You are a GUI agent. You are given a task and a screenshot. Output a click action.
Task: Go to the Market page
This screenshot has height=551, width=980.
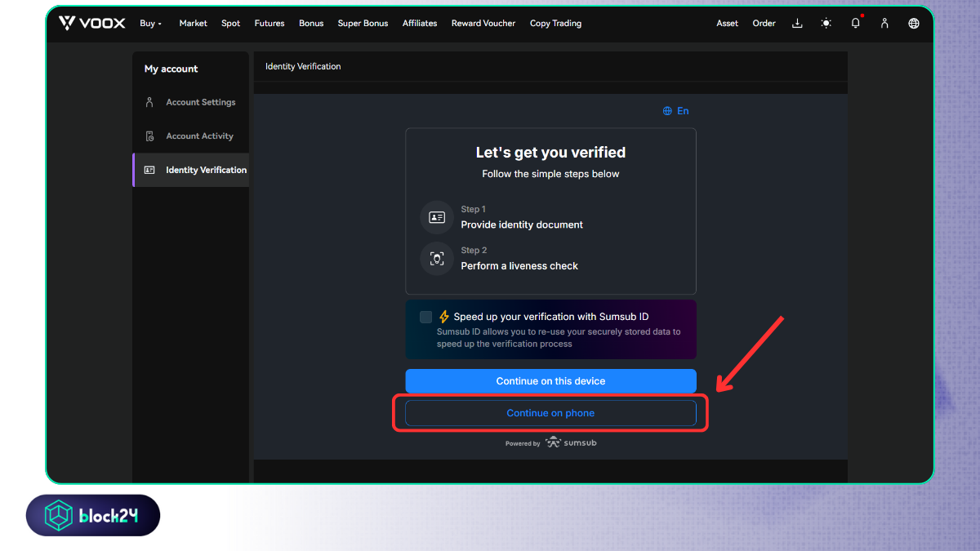pos(194,24)
